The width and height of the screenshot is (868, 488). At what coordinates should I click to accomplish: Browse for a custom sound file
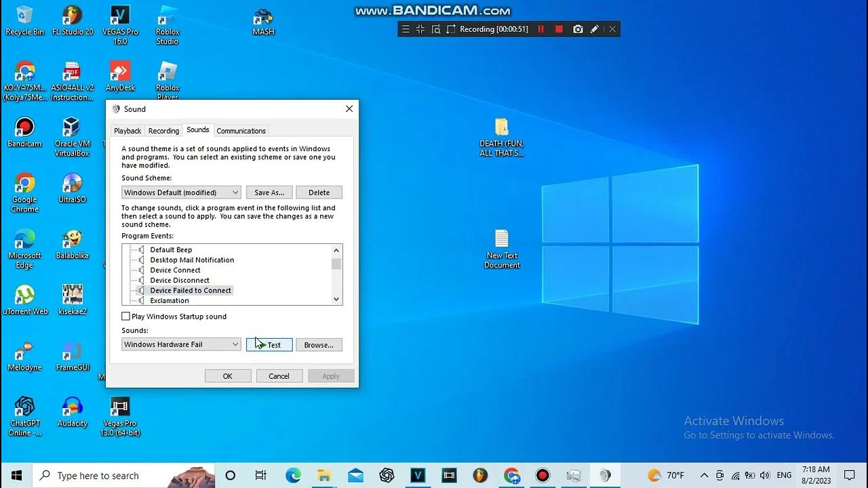coord(319,344)
